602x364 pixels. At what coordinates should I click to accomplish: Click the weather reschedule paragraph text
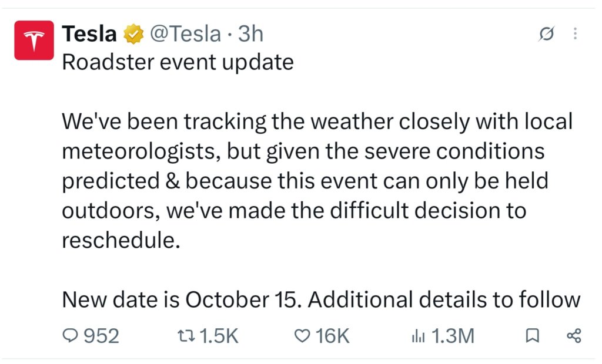pos(317,181)
